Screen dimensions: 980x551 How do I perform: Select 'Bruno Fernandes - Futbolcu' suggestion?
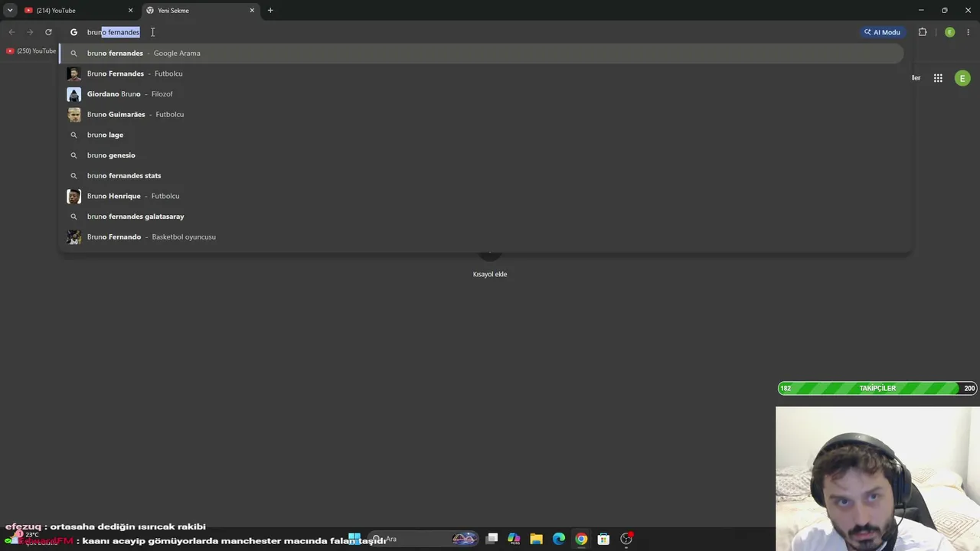pos(482,73)
